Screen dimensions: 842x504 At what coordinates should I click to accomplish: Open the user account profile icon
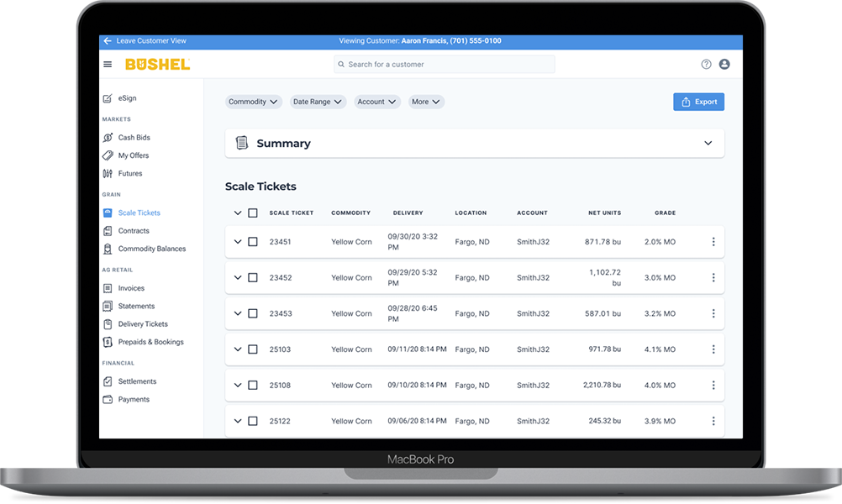724,65
